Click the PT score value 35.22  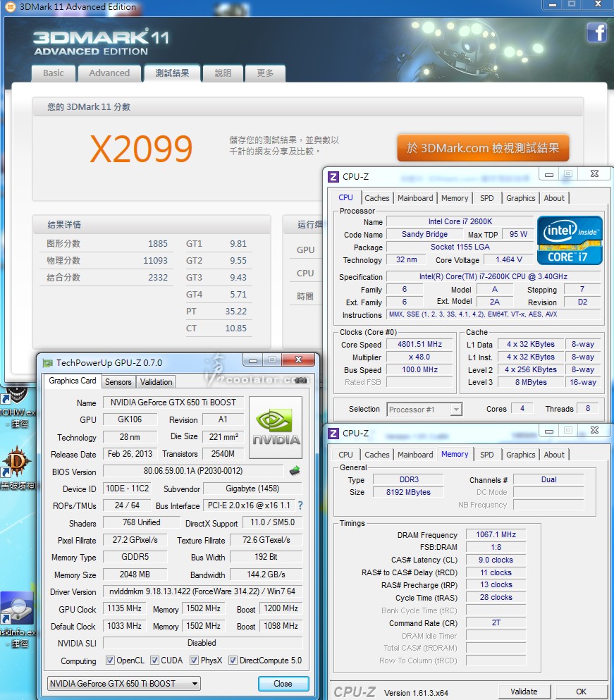tap(235, 312)
